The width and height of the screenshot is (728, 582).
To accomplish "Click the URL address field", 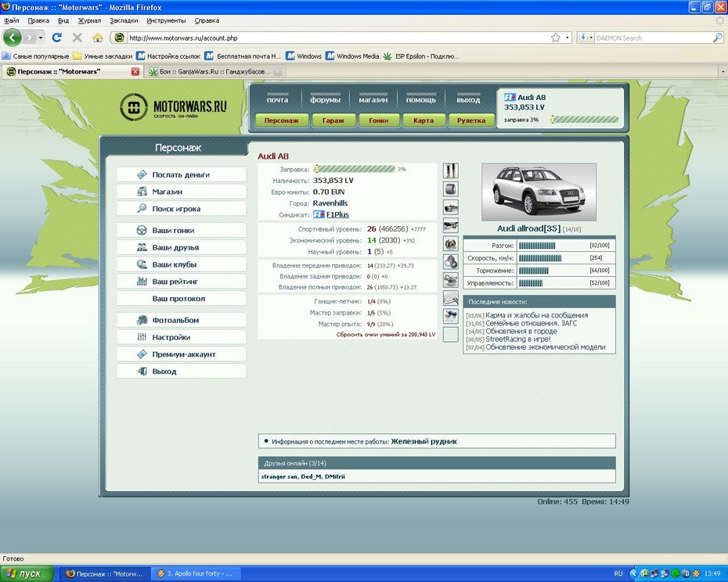I will (x=339, y=38).
